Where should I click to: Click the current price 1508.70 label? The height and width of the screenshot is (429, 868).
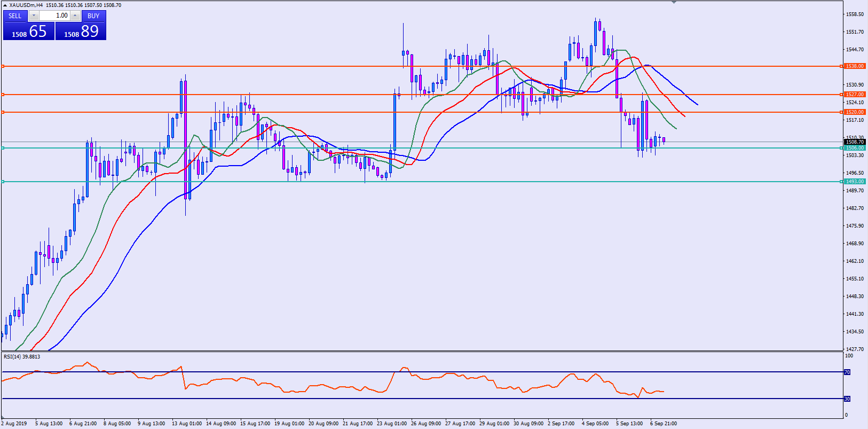[x=854, y=142]
